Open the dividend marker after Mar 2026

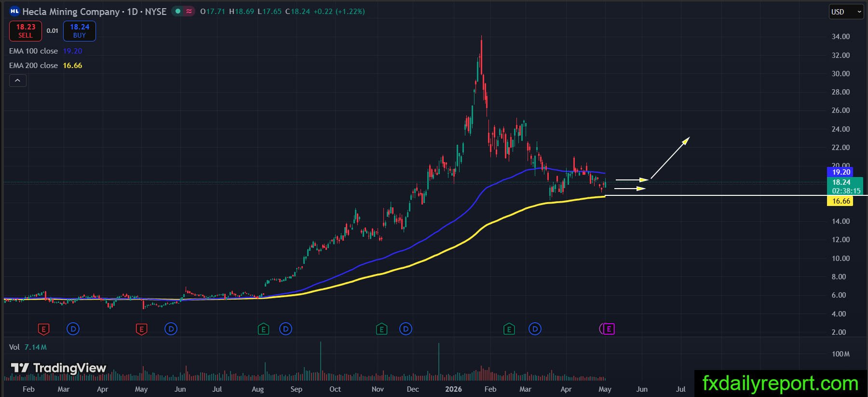click(535, 329)
